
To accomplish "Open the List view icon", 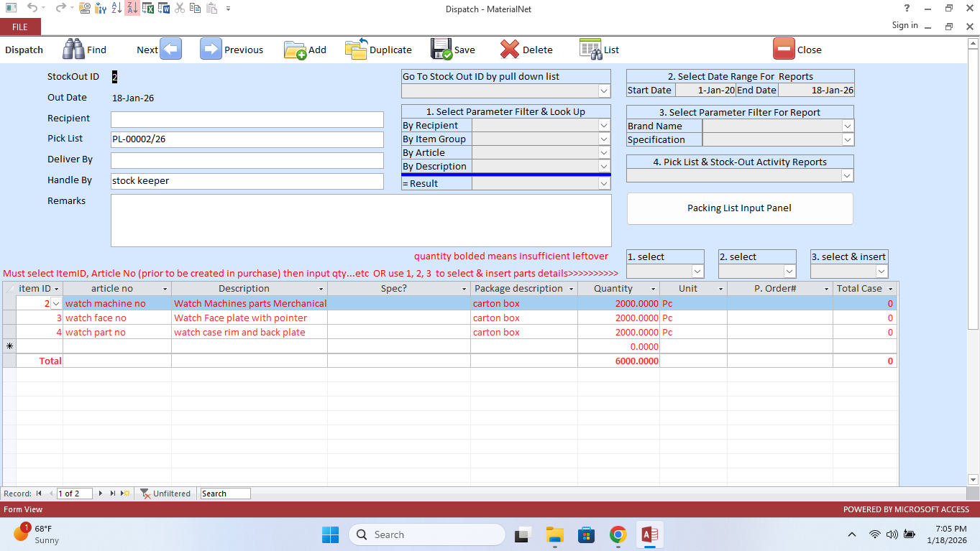I will (590, 49).
